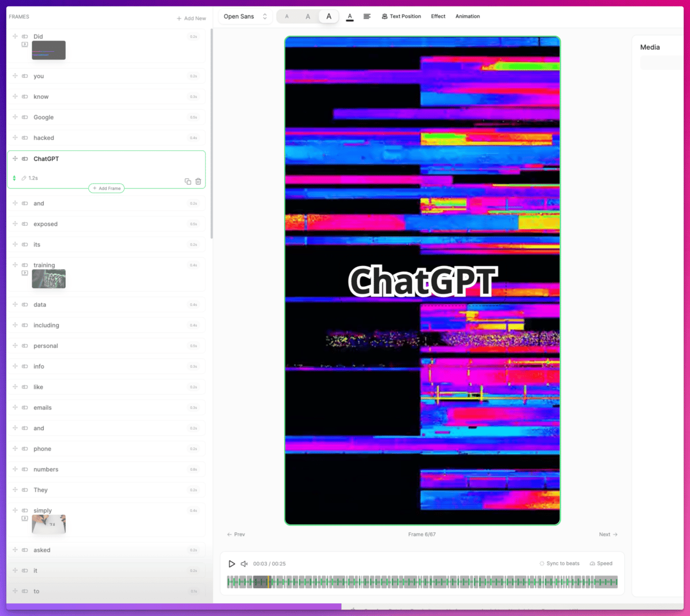The image size is (690, 616).
Task: Select the 'its' frame
Action: point(106,244)
